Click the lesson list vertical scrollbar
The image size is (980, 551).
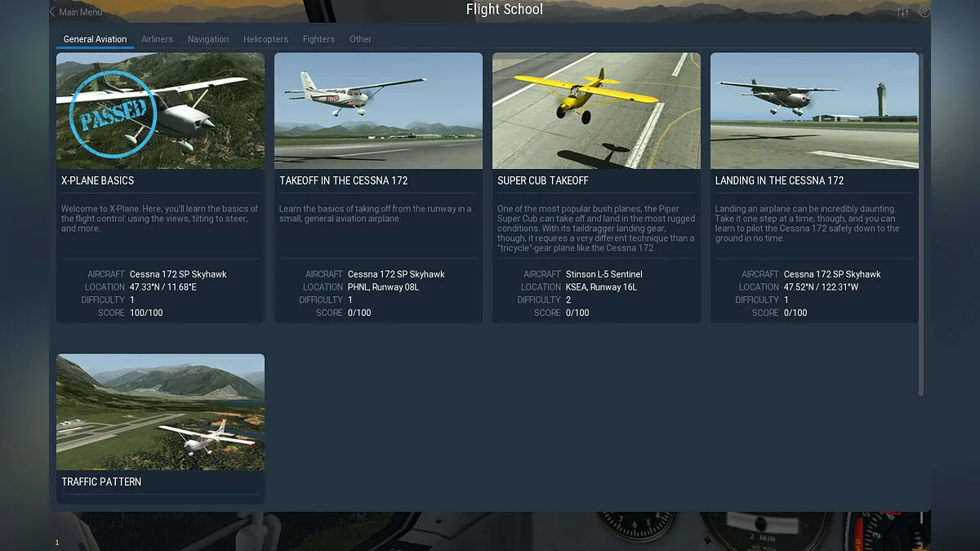coord(922,224)
